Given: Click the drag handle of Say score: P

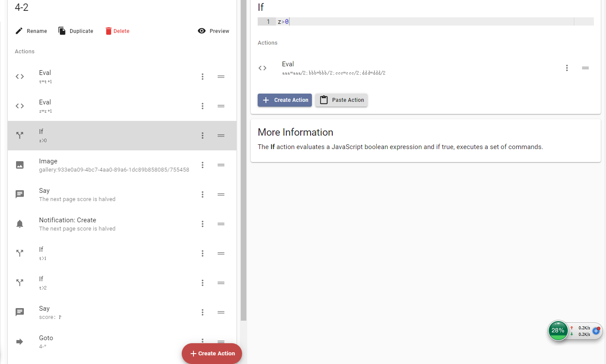Looking at the screenshot, I should (x=221, y=312).
